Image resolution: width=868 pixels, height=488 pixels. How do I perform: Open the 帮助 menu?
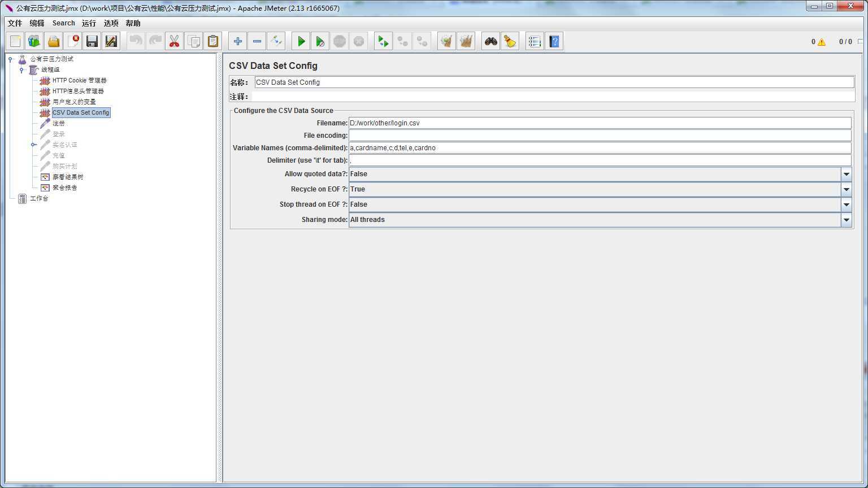pos(133,23)
